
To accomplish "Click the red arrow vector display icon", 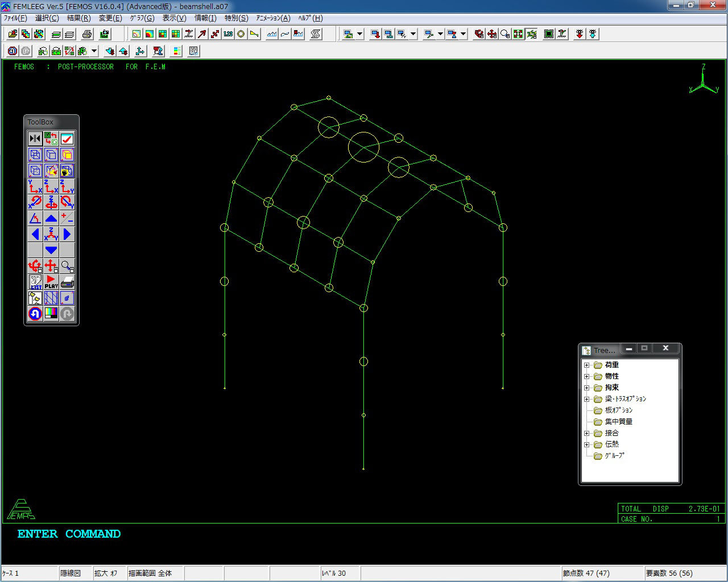I will 202,34.
